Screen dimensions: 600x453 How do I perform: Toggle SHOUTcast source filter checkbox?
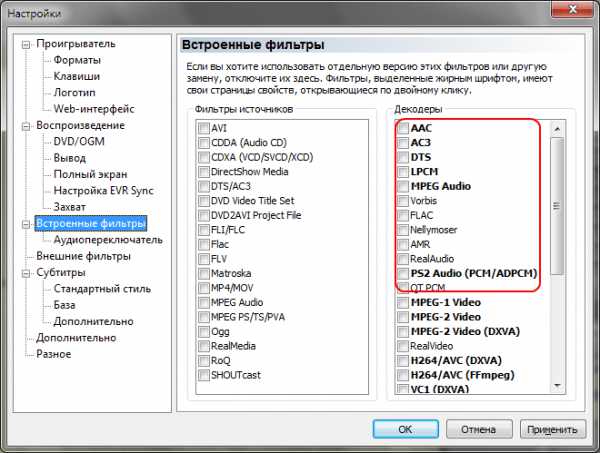[204, 375]
